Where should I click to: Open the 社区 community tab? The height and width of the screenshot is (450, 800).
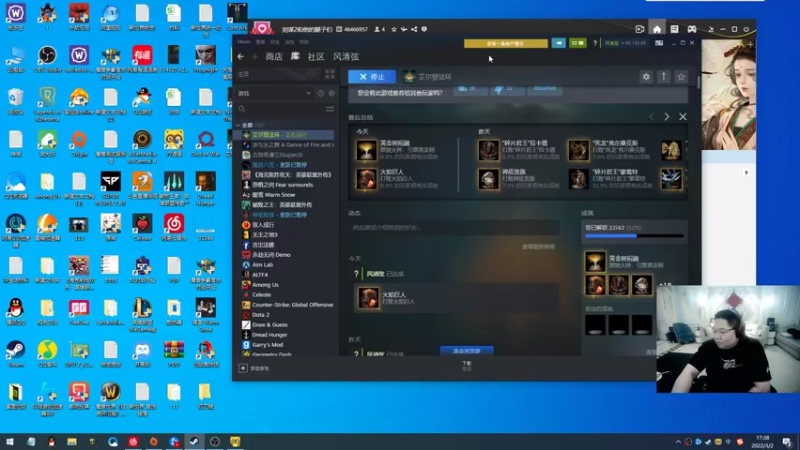point(316,57)
